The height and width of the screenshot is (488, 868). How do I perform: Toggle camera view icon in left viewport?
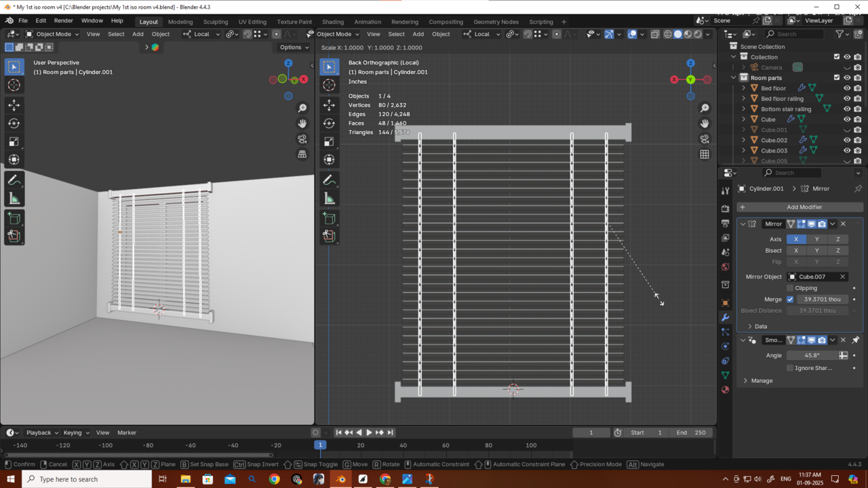(302, 139)
